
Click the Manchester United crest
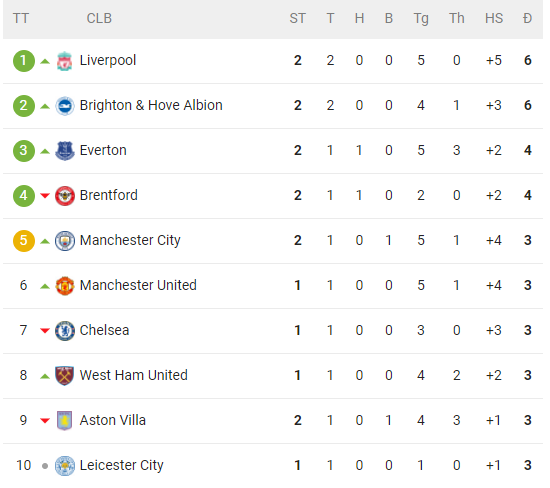click(x=65, y=286)
